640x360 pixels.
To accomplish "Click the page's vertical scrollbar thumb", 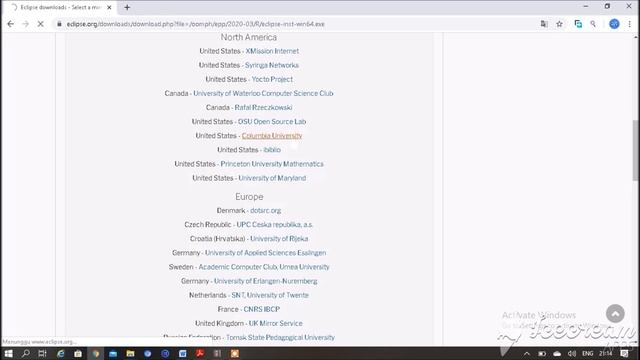I will pyautogui.click(x=636, y=150).
